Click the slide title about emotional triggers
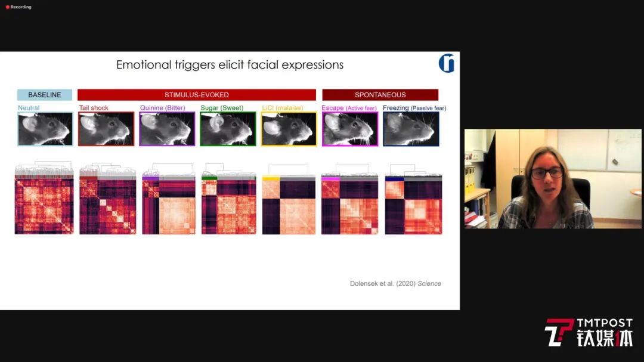Image resolution: width=644 pixels, height=362 pixels. tap(230, 65)
